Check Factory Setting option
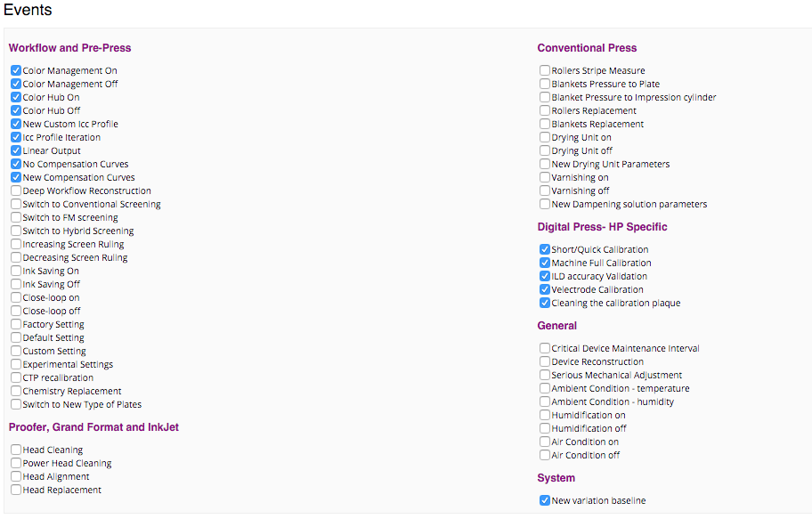The width and height of the screenshot is (812, 519). click(x=16, y=324)
